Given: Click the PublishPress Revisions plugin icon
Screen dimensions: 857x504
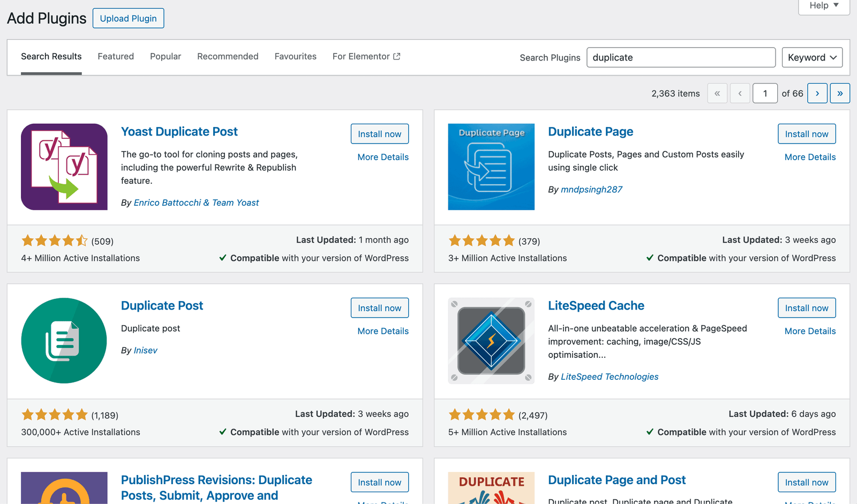Looking at the screenshot, I should coord(64,487).
